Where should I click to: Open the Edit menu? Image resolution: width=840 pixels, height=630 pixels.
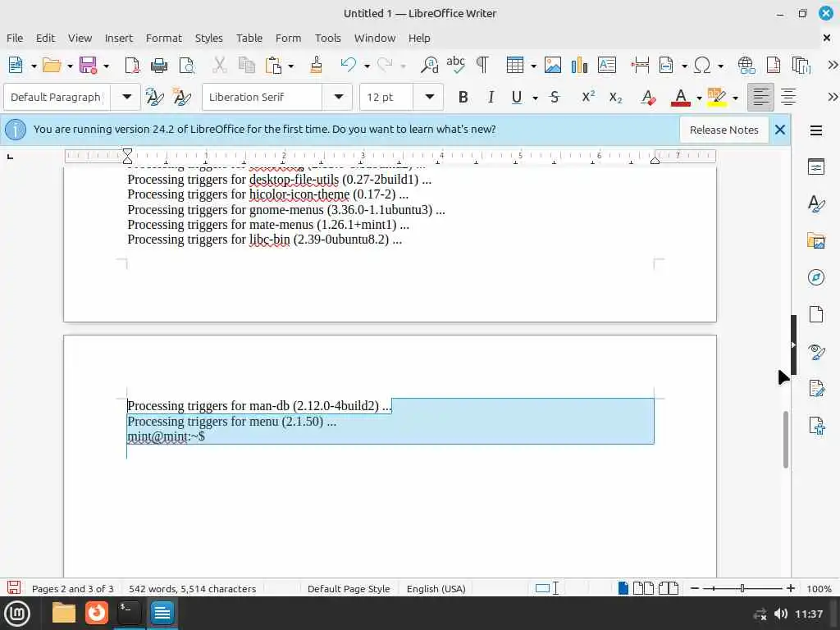[45, 38]
